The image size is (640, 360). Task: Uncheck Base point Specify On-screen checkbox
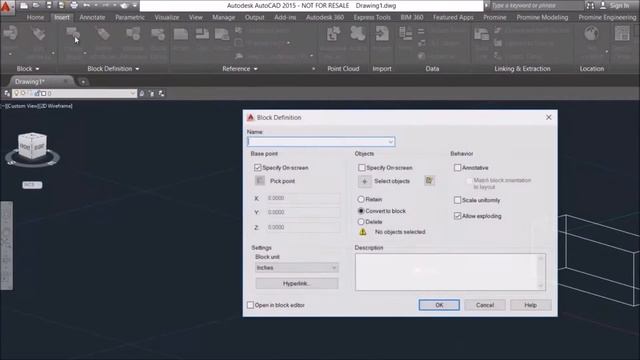(258, 168)
